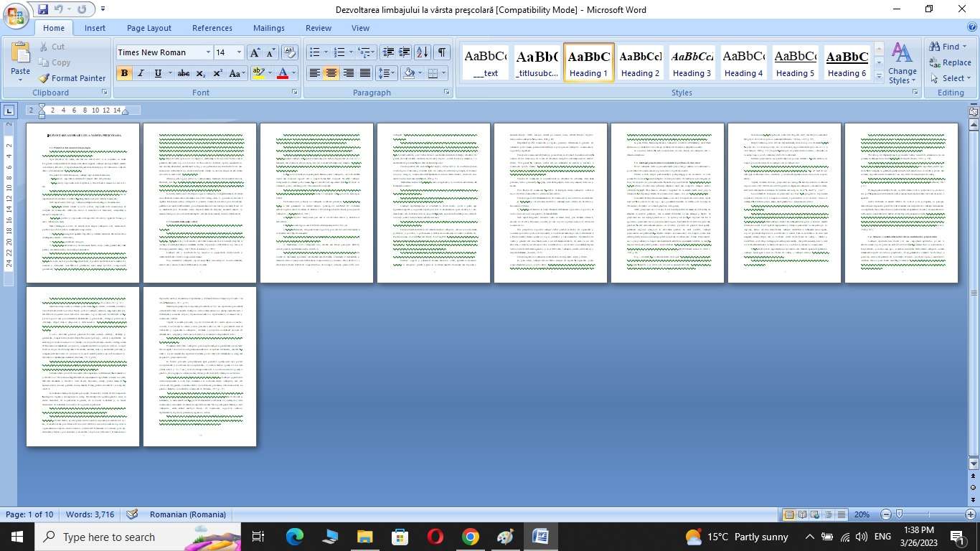The height and width of the screenshot is (551, 980).
Task: Click the Increase Indent icon
Action: coord(405,52)
